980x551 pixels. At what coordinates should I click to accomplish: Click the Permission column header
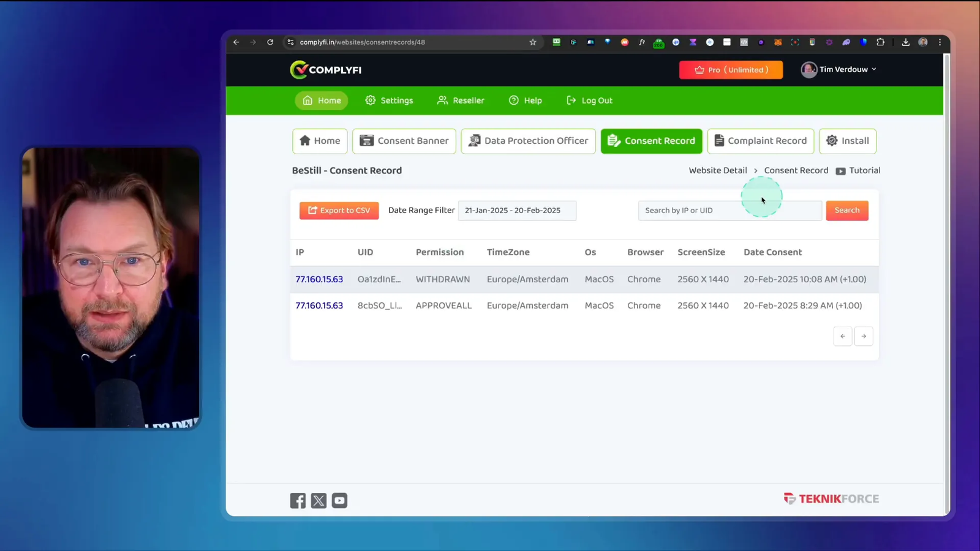440,252
